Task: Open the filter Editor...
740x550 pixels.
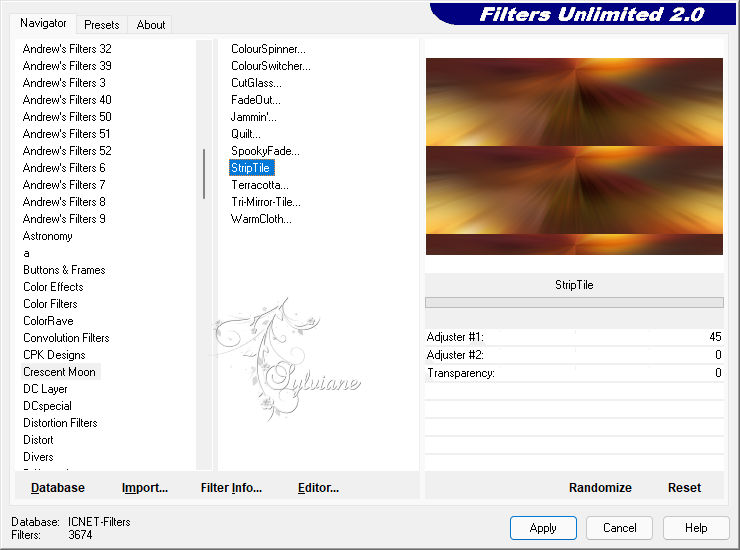Action: pyautogui.click(x=318, y=488)
